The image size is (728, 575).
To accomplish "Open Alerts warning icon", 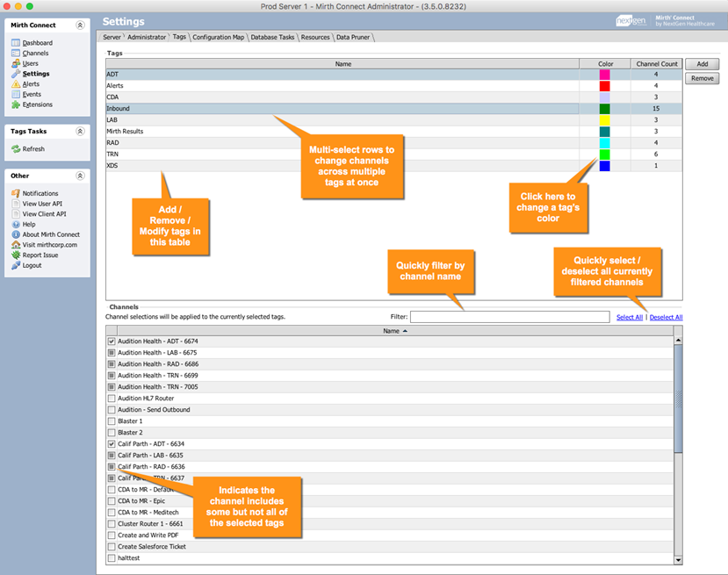I will coord(16,84).
